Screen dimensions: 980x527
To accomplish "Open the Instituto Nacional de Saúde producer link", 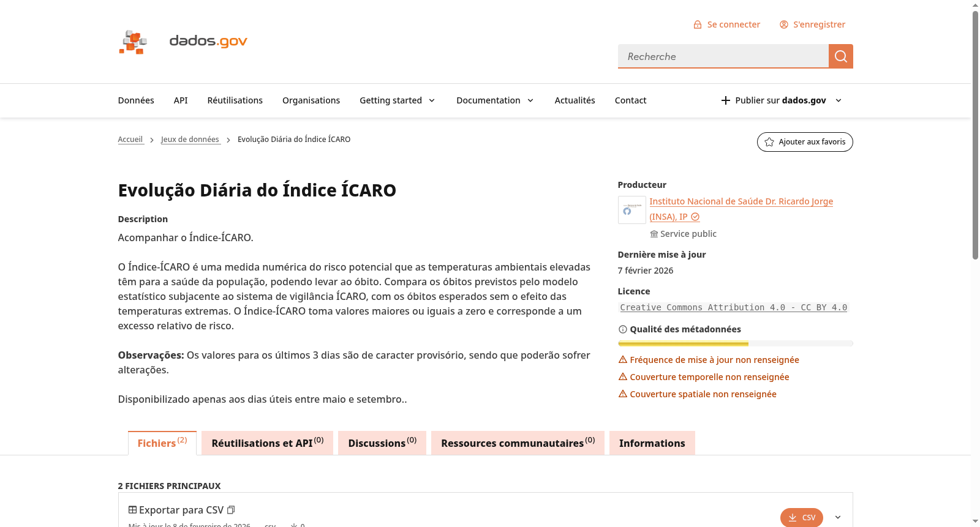I will pos(741,209).
